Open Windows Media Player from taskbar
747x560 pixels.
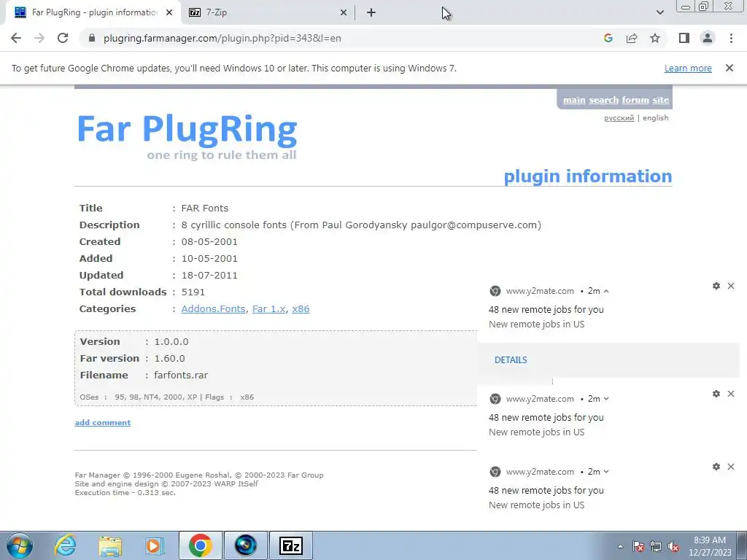click(154, 545)
